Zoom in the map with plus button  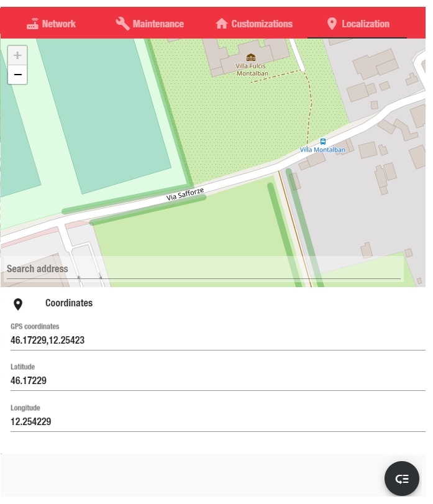click(17, 55)
